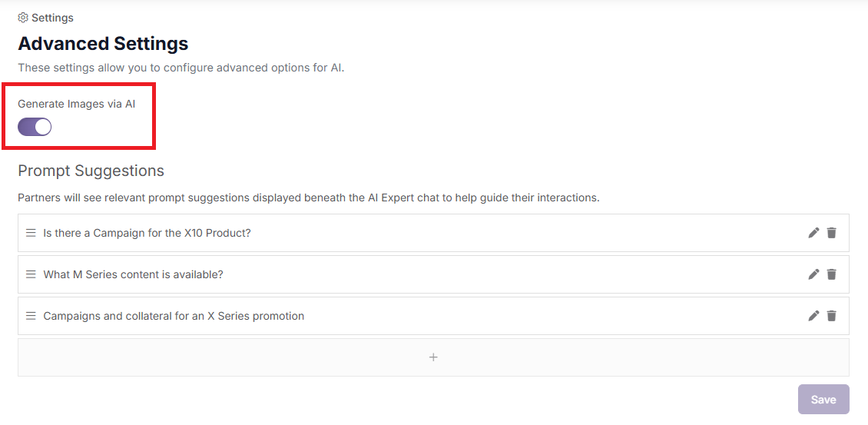Click drag handle of M Series content prompt
The width and height of the screenshot is (868, 425).
[x=31, y=274]
